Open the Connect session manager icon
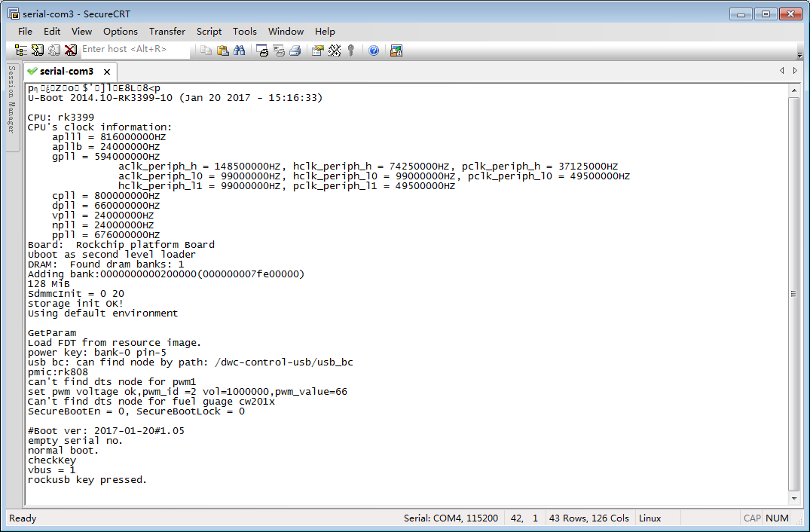810x532 pixels. point(21,50)
